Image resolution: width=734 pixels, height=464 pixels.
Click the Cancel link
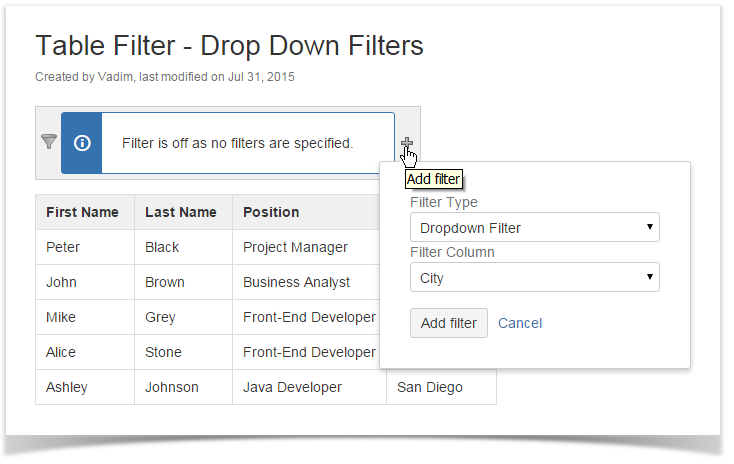520,323
